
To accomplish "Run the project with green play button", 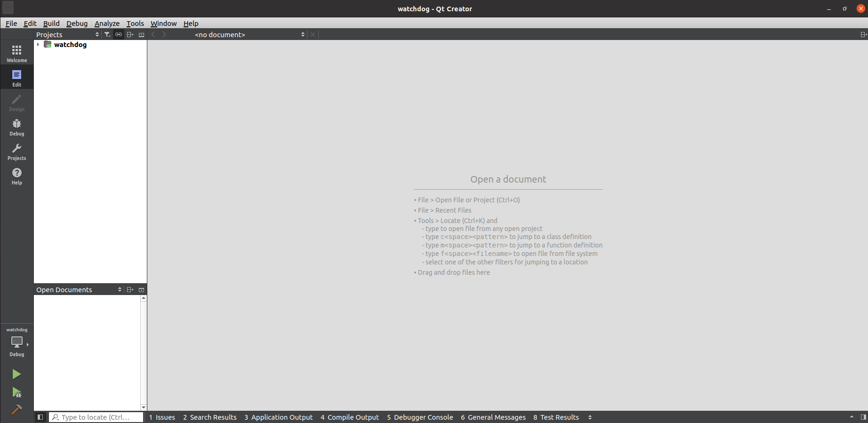I will [16, 374].
